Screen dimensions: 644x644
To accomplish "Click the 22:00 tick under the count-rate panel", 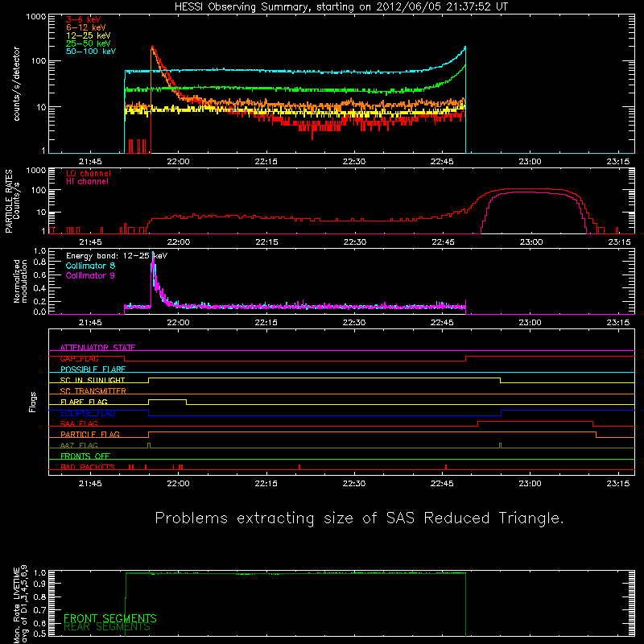I will [178, 162].
